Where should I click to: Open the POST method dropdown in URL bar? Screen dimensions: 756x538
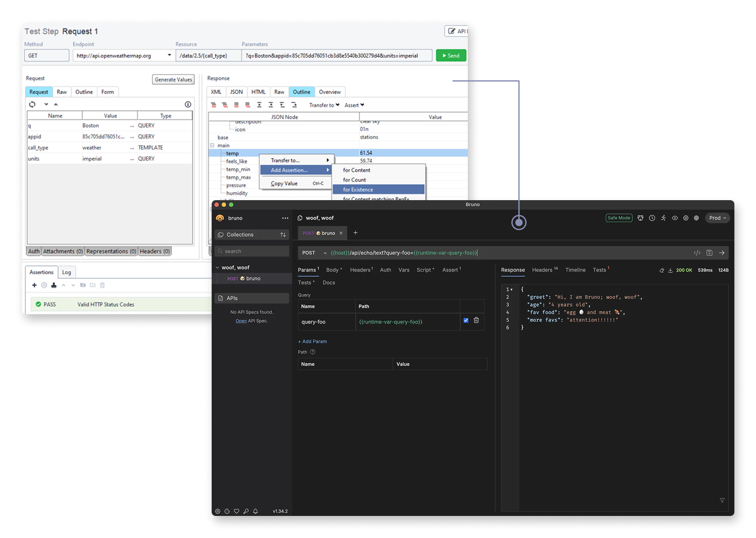pos(314,253)
